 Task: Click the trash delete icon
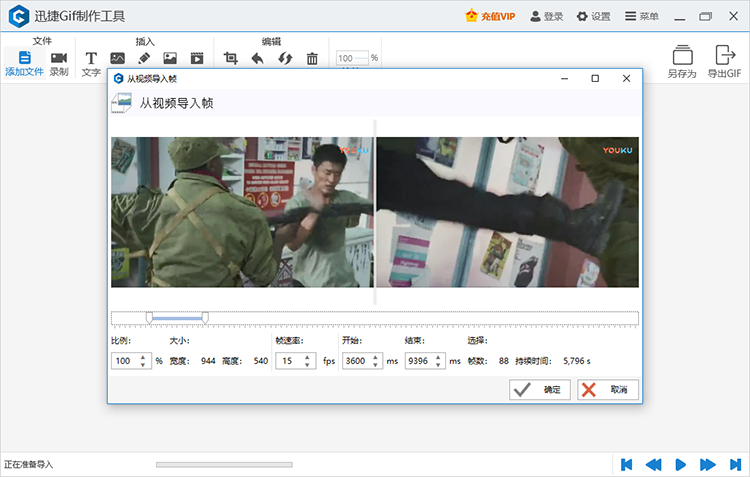tap(312, 58)
